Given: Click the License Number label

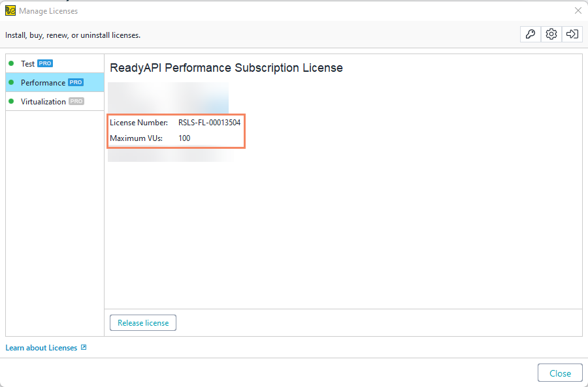Looking at the screenshot, I should (139, 123).
